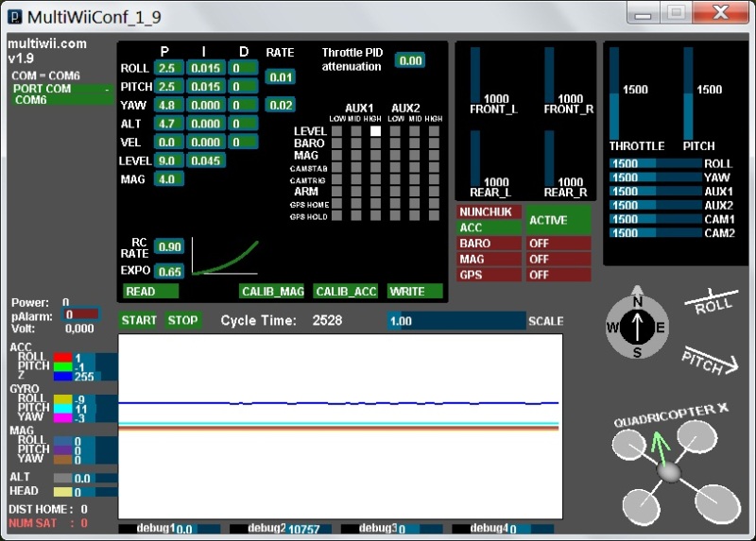This screenshot has height=541, width=756.
Task: Click the AUX1 1500 RC slider bar
Action: click(x=656, y=192)
